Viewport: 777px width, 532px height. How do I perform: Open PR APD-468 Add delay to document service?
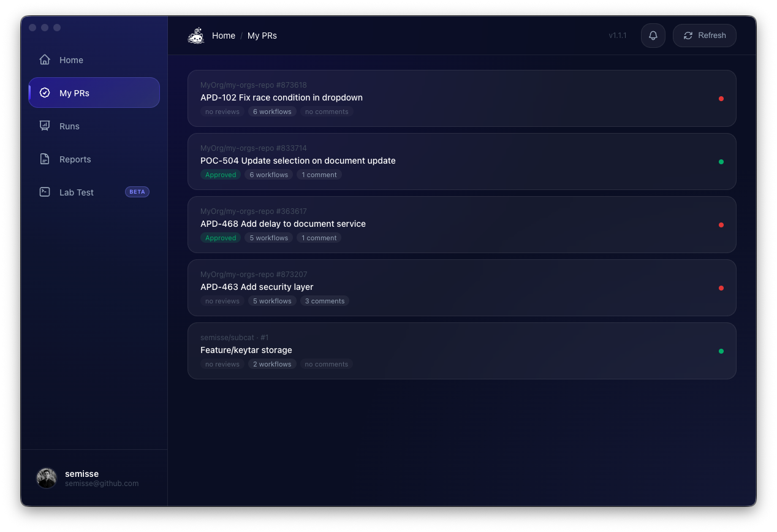[x=462, y=224]
